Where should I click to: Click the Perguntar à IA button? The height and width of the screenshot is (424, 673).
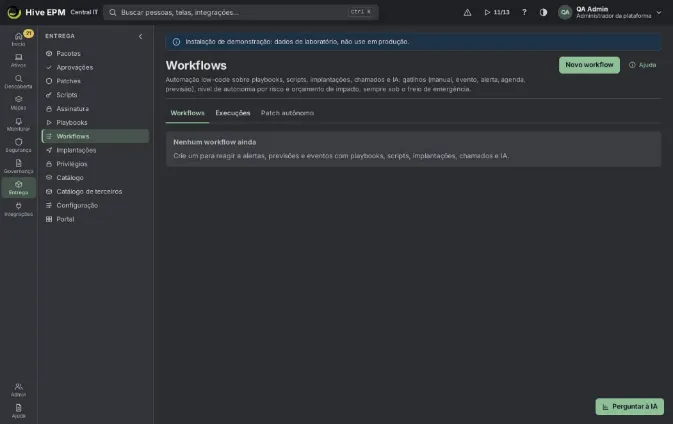(x=629, y=406)
